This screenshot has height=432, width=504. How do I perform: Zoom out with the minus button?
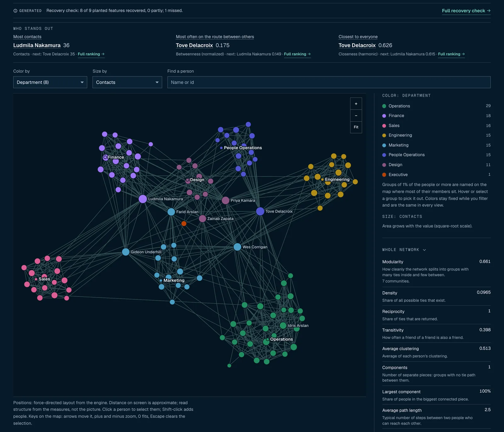(356, 116)
